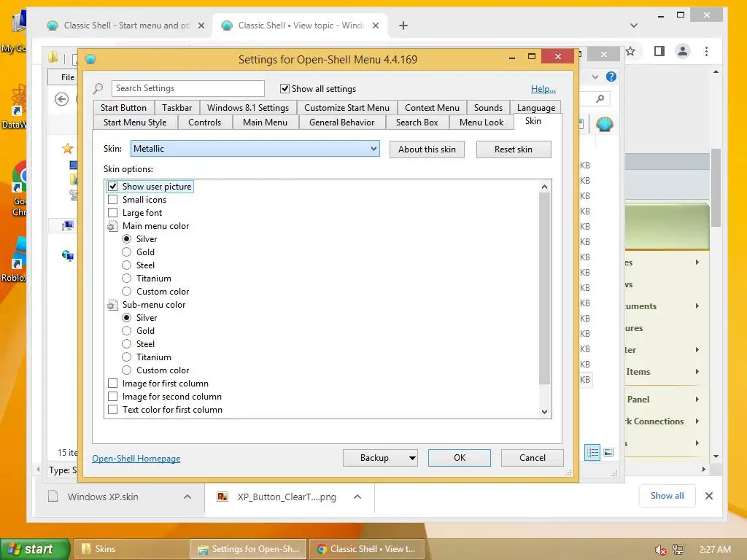The width and height of the screenshot is (747, 560).
Task: Click the skin options scrollbar thumb
Action: click(544, 289)
